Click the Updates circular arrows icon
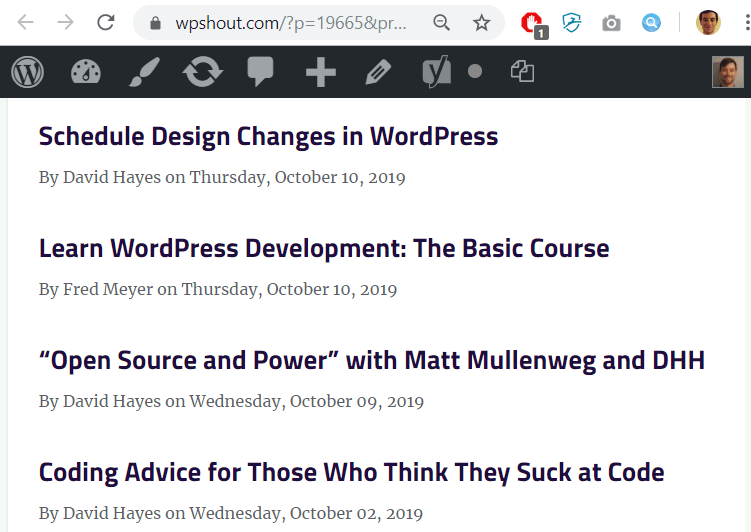 (x=202, y=72)
